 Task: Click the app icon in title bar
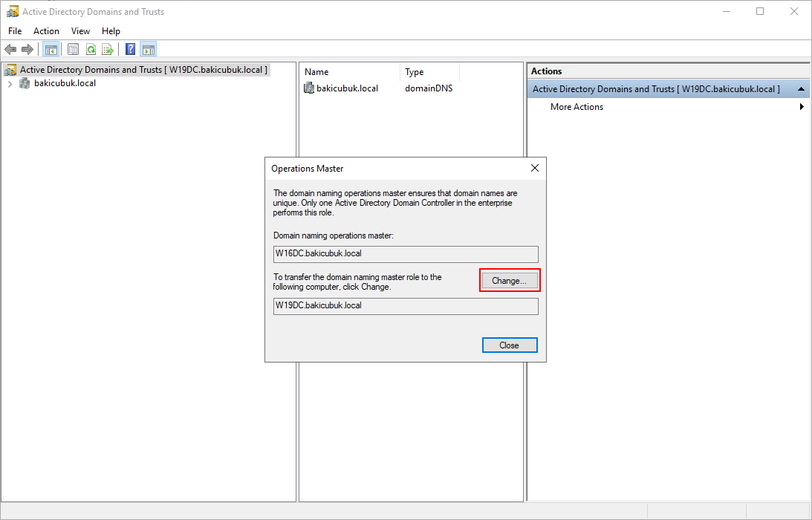[x=13, y=11]
